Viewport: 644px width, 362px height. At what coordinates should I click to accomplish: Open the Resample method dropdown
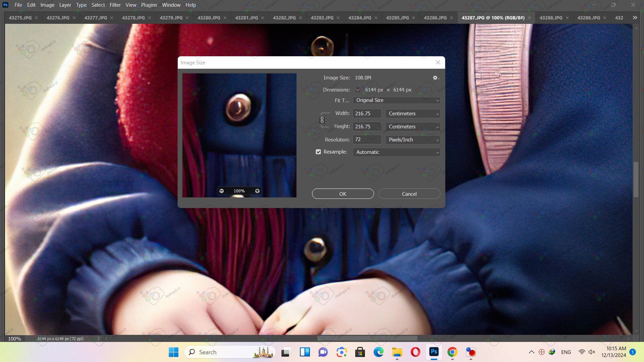coord(396,152)
